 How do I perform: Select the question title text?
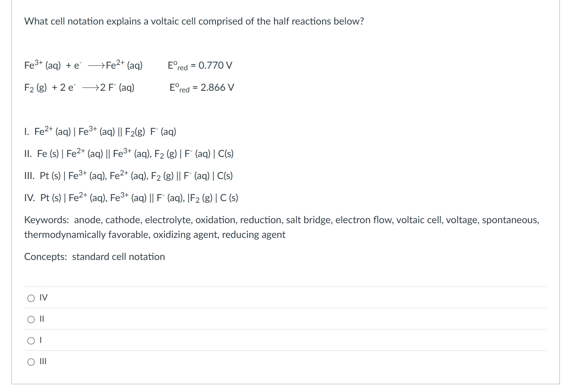click(194, 21)
